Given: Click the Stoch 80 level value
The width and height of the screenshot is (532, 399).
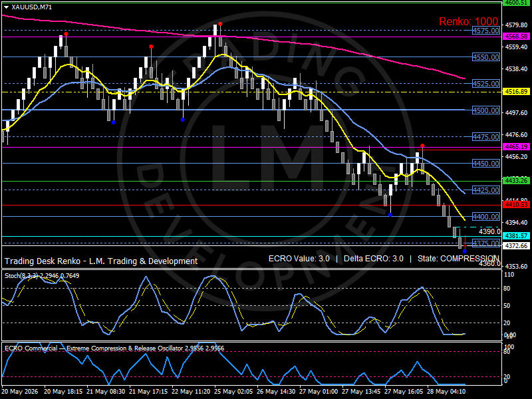Looking at the screenshot, I should 507,289.
